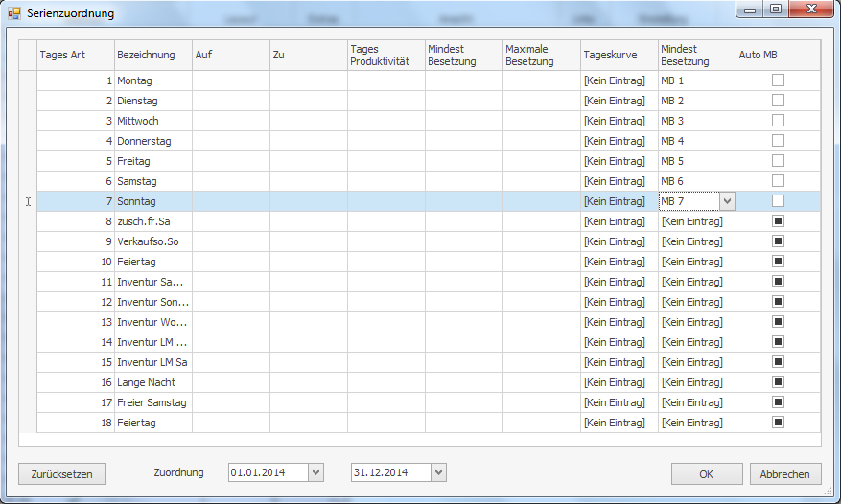Image resolution: width=841 pixels, height=504 pixels.
Task: Click the Mindest Besetzung MB 3 cell
Action: tap(696, 121)
